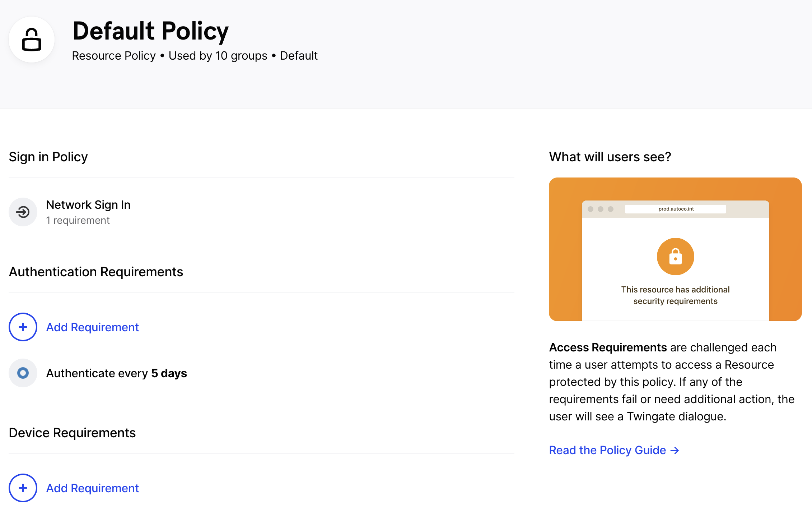Click the 1 requirement label under Network Sign In
Image resolution: width=812 pixels, height=521 pixels.
78,220
